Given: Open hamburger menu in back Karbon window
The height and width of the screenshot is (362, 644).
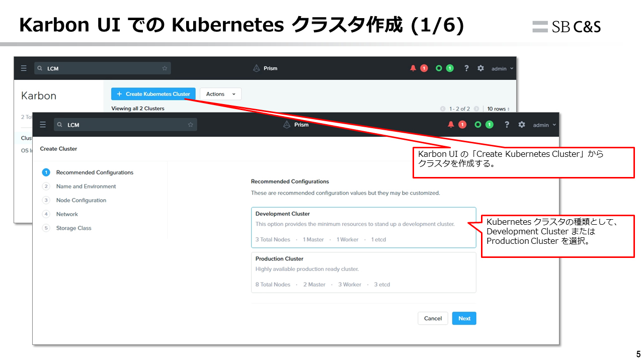Looking at the screenshot, I should coord(24,68).
